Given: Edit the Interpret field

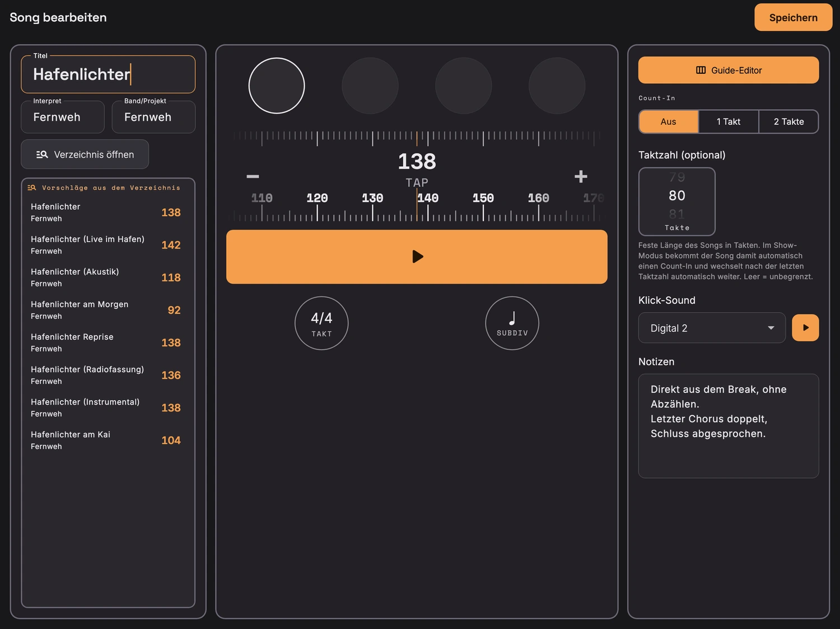Looking at the screenshot, I should tap(63, 117).
